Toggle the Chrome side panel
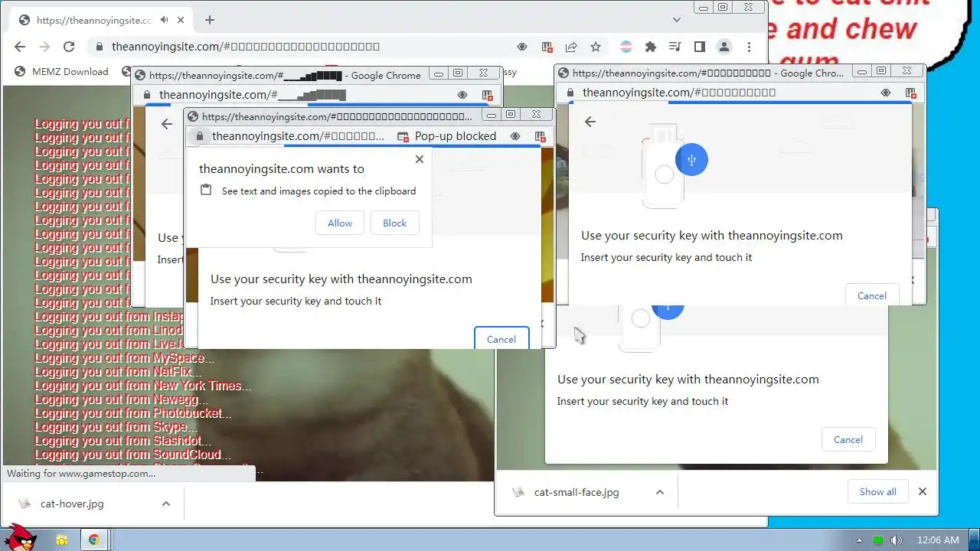This screenshot has height=551, width=980. pos(699,47)
